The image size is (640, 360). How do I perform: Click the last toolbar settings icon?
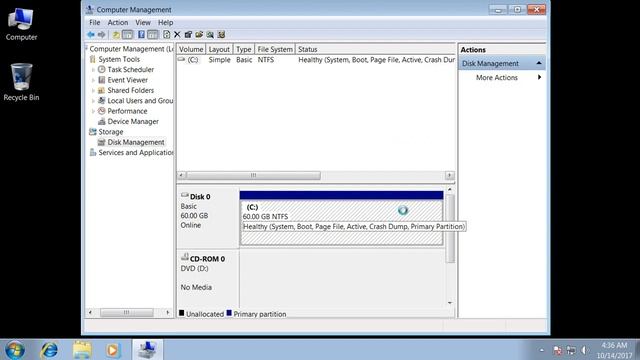221,35
